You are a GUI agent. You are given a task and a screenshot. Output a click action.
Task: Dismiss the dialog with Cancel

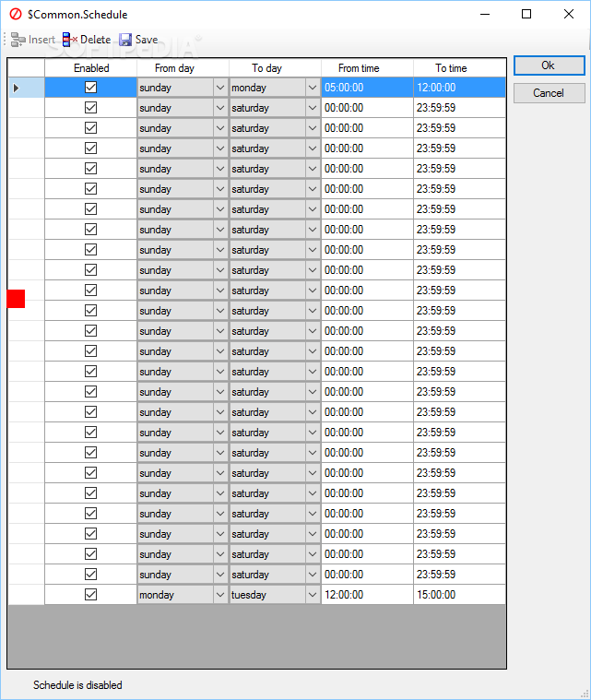(x=549, y=93)
